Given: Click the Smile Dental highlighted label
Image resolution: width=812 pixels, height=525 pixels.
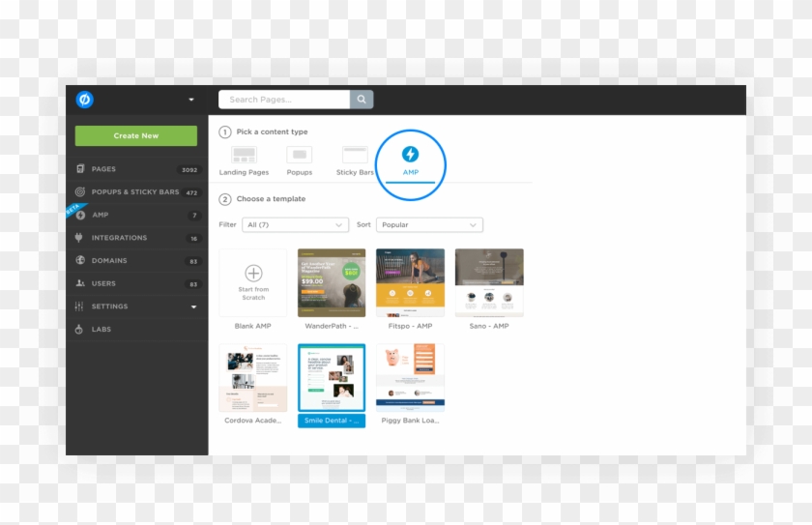Looking at the screenshot, I should point(332,421).
